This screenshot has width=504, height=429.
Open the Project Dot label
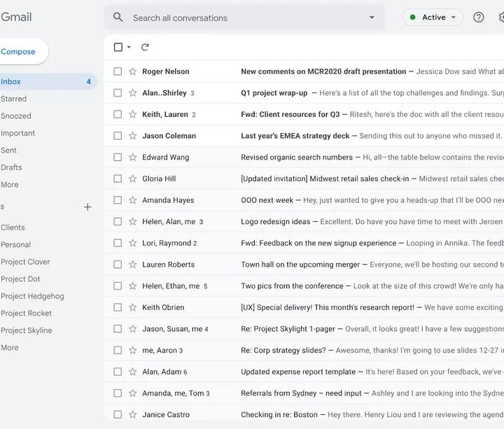click(x=20, y=279)
